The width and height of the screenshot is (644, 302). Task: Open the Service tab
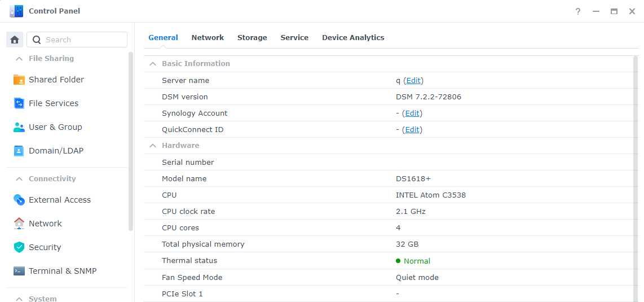pyautogui.click(x=294, y=37)
